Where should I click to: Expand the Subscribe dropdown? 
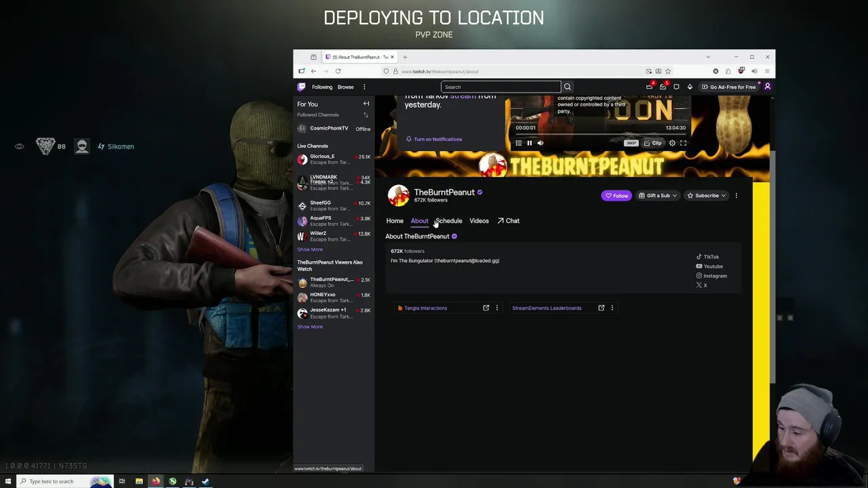[707, 196]
